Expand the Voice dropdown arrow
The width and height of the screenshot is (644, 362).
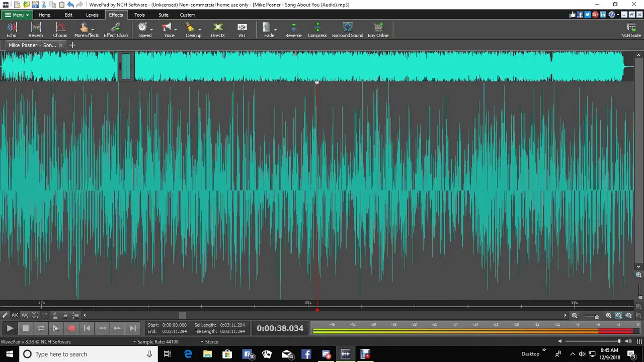click(175, 29)
